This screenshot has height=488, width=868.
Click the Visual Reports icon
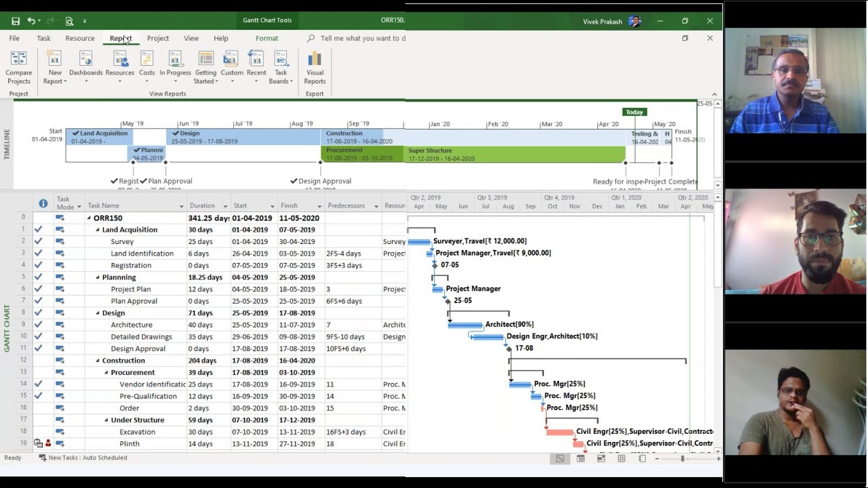click(x=315, y=59)
